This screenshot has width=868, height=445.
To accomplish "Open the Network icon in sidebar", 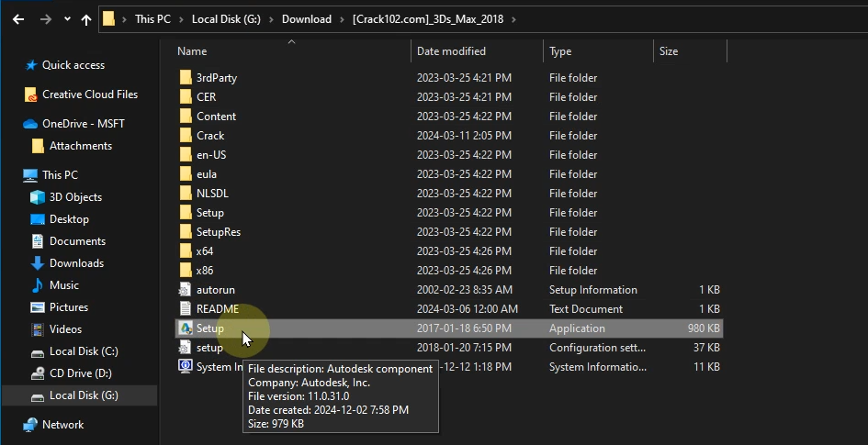I will tap(30, 425).
